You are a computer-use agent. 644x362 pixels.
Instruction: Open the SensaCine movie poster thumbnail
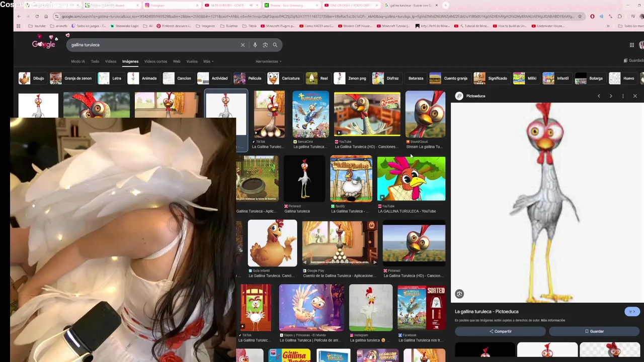(311, 114)
